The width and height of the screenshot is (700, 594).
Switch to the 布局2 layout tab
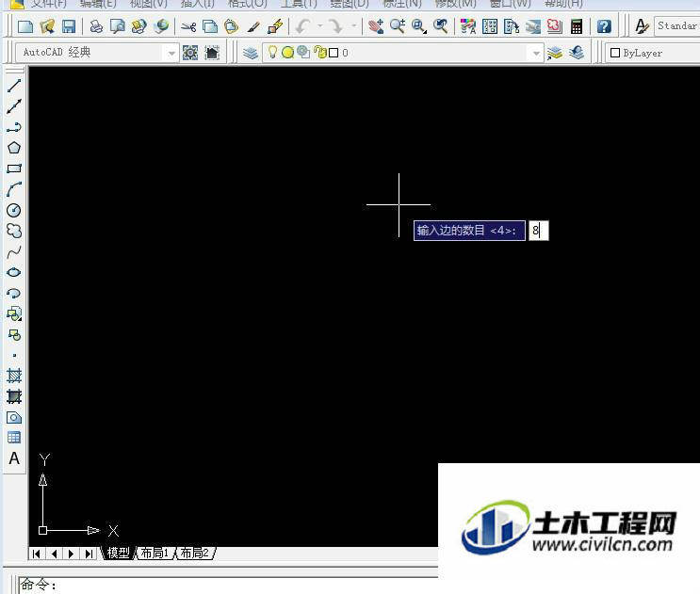pyautogui.click(x=195, y=553)
